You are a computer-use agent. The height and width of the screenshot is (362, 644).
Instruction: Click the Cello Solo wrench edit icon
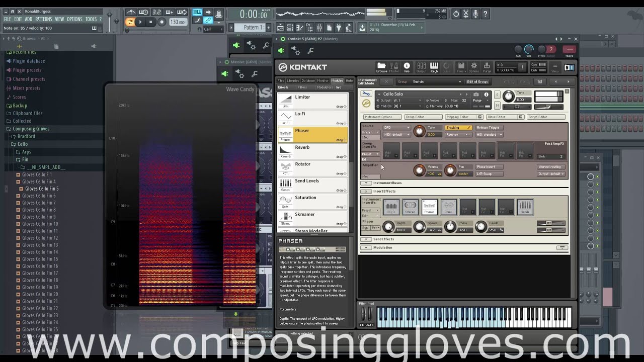[366, 94]
